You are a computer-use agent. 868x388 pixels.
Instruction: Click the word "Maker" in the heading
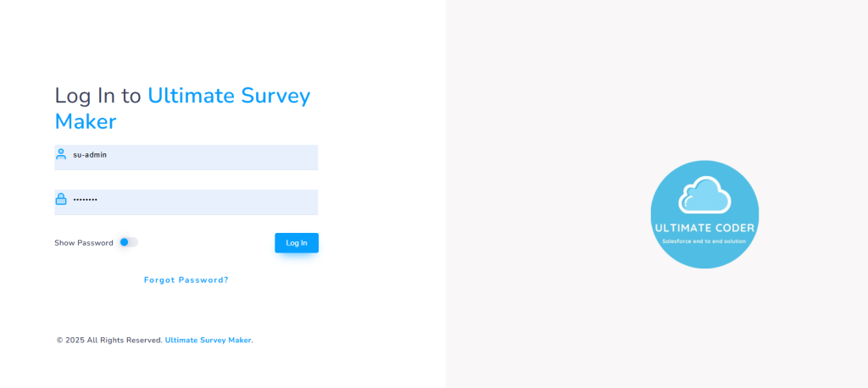pos(86,121)
